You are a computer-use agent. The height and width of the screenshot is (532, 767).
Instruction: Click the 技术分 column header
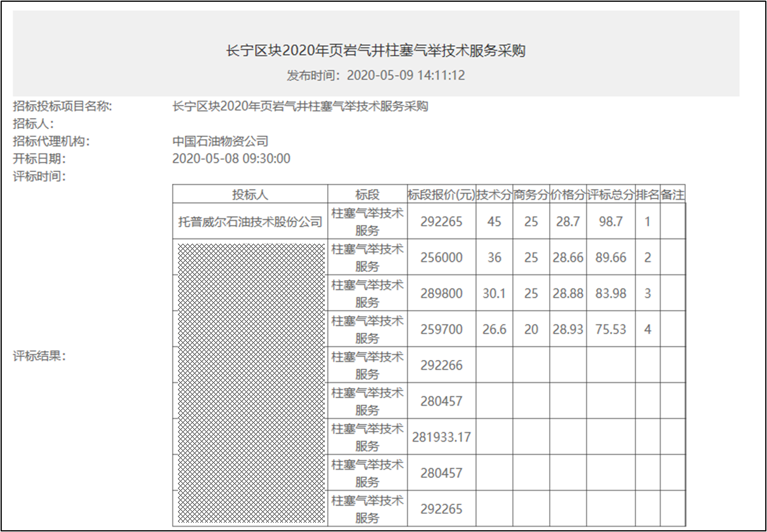coord(494,195)
